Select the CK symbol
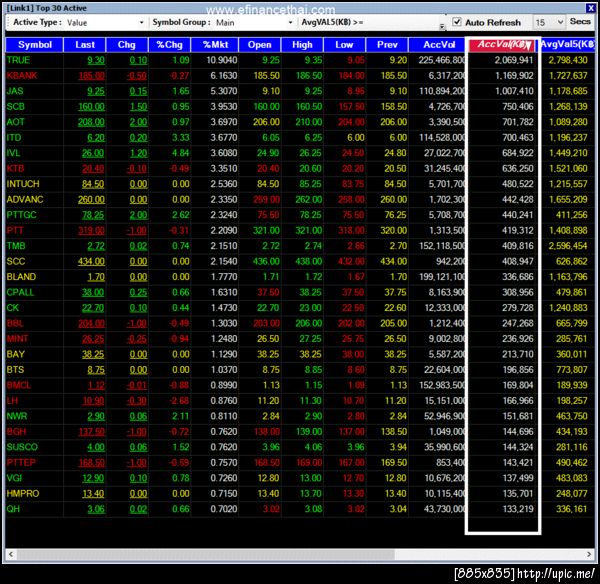The width and height of the screenshot is (600, 584). (x=12, y=308)
